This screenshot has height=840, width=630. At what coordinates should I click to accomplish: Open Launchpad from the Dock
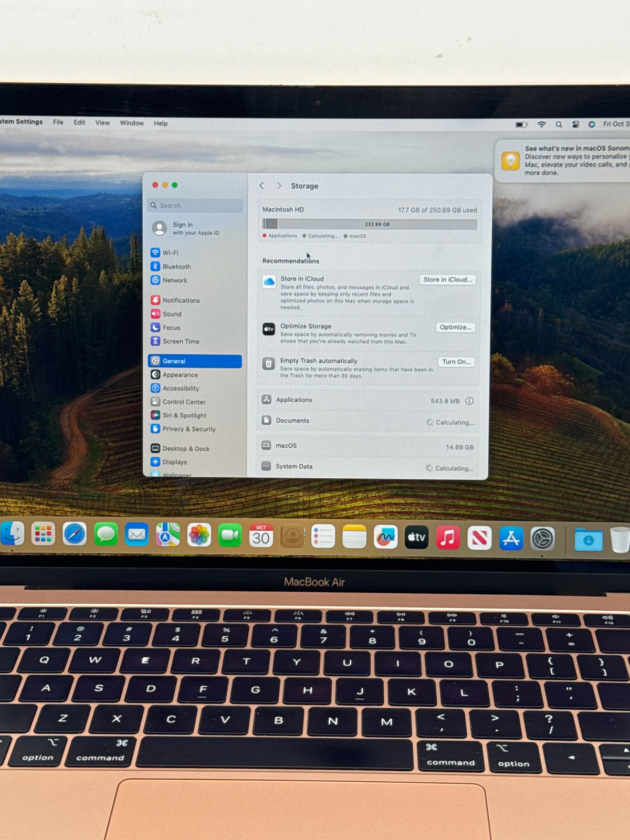(x=43, y=535)
